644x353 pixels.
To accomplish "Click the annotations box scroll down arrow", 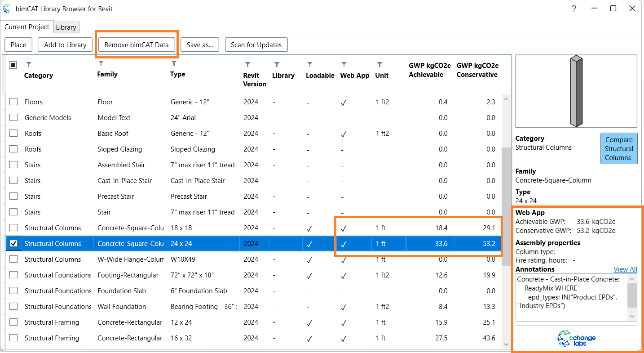I will [632, 317].
